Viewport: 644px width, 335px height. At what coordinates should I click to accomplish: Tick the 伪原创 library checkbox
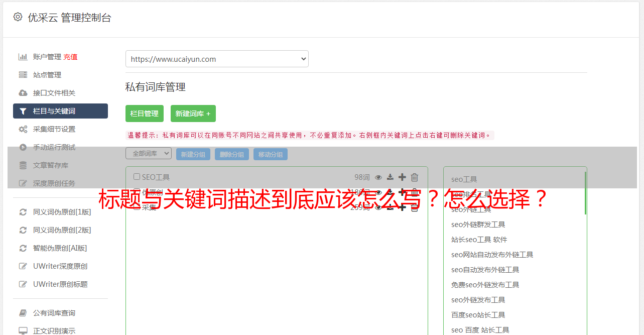tap(137, 192)
